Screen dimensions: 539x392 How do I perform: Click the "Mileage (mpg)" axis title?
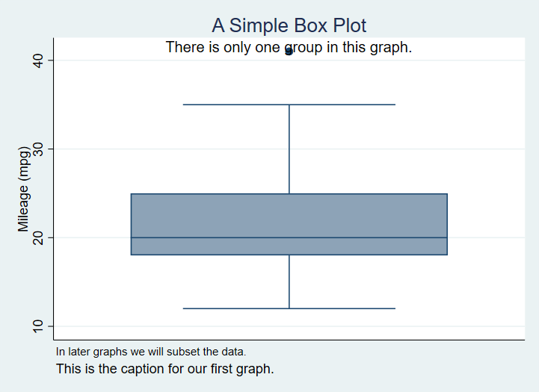(23, 194)
